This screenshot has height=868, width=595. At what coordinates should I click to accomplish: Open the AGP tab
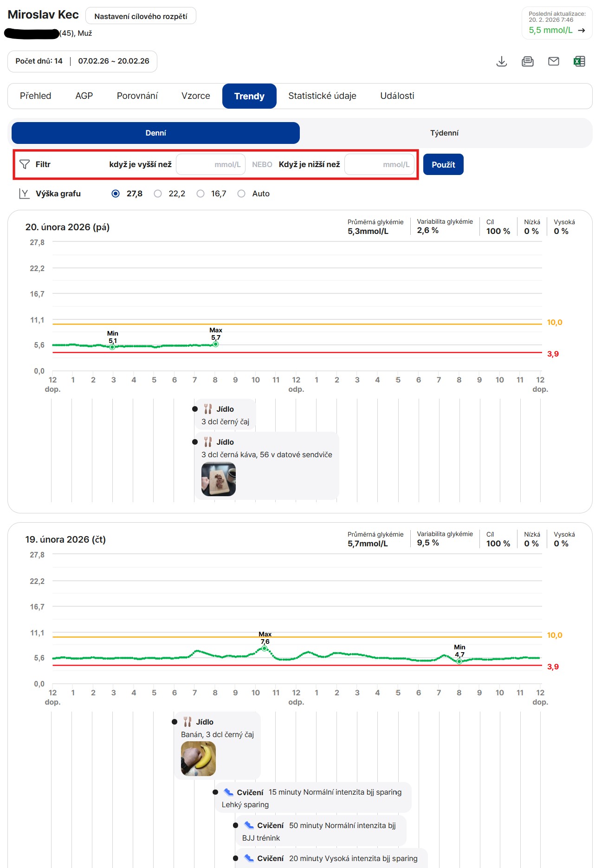click(84, 96)
